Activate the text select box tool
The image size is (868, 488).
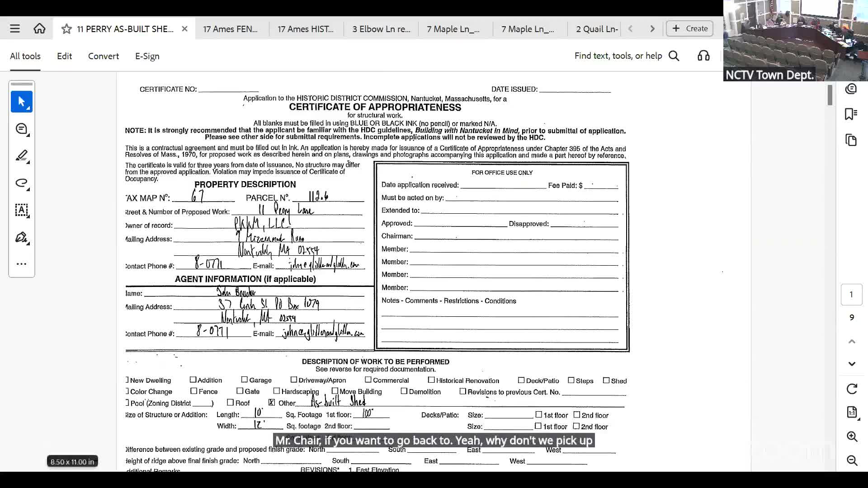(21, 210)
